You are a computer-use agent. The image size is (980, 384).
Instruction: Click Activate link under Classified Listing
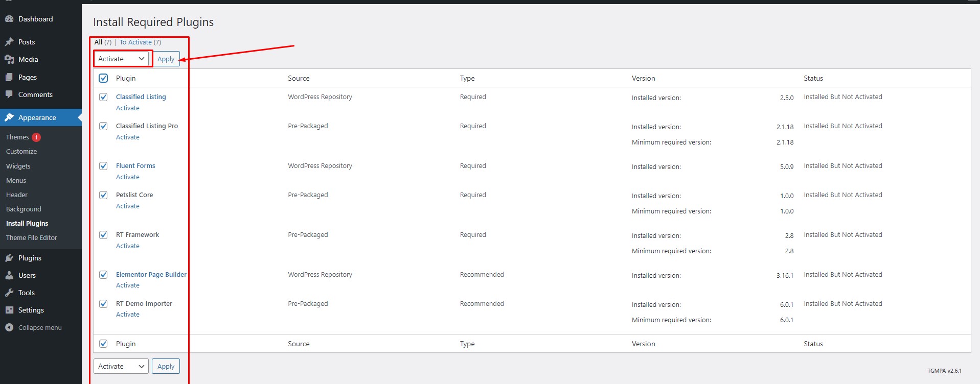128,108
